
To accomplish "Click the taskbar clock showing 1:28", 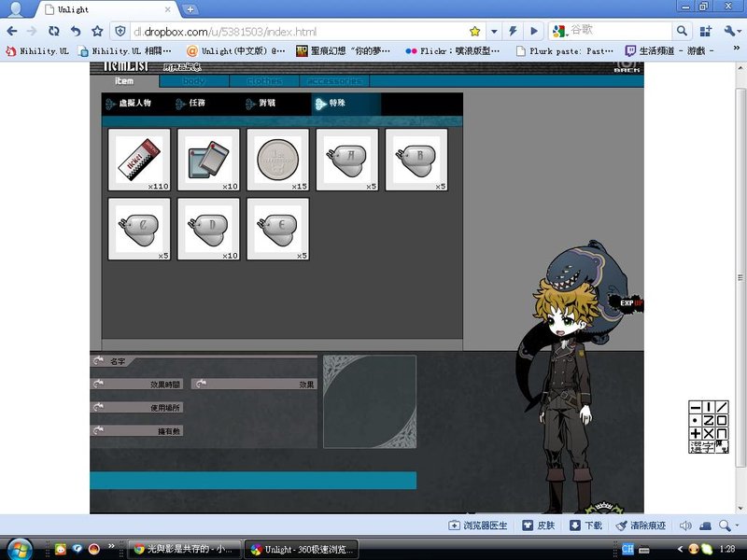I will pos(727,549).
